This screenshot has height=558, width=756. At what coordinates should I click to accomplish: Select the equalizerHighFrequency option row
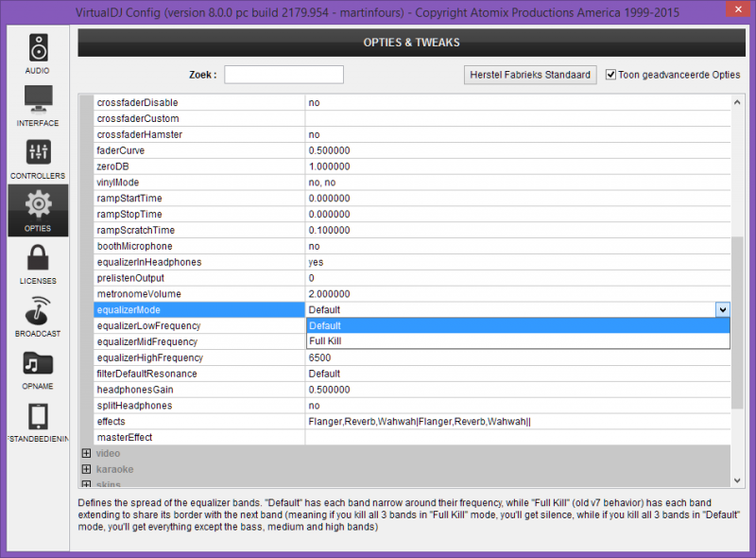[x=412, y=357]
